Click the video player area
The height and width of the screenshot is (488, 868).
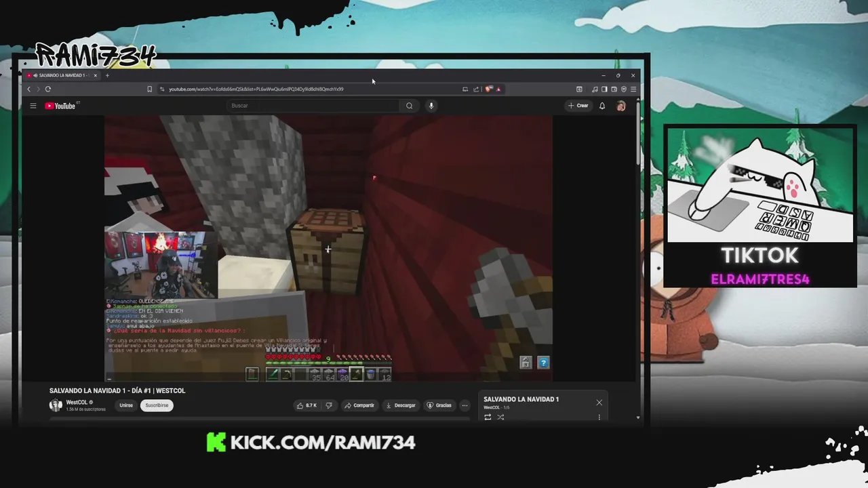click(328, 248)
